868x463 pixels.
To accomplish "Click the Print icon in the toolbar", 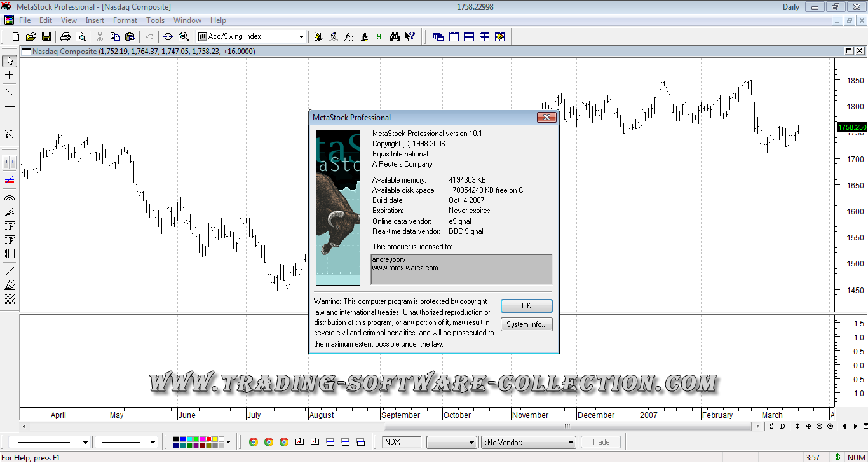I will pyautogui.click(x=65, y=37).
